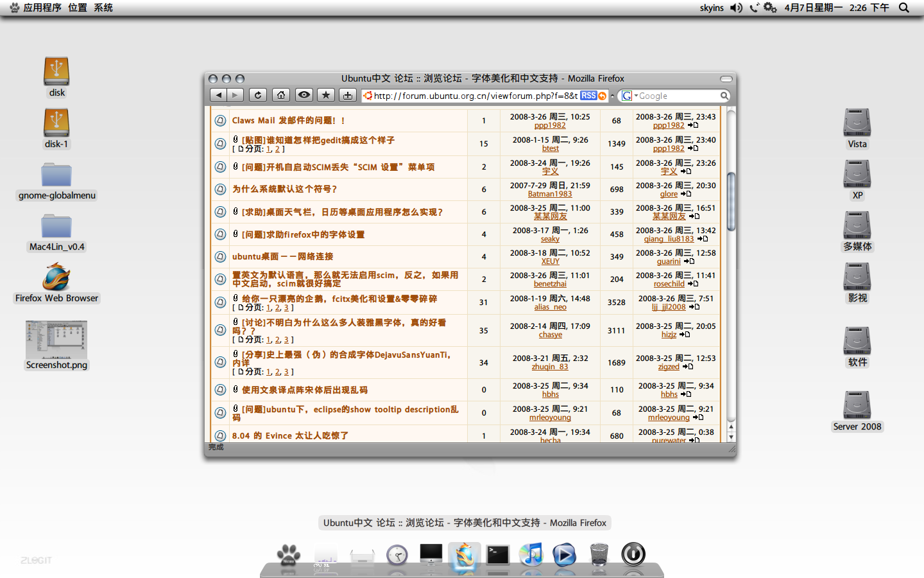Click the power button in dock
This screenshot has height=578, width=924.
[633, 554]
